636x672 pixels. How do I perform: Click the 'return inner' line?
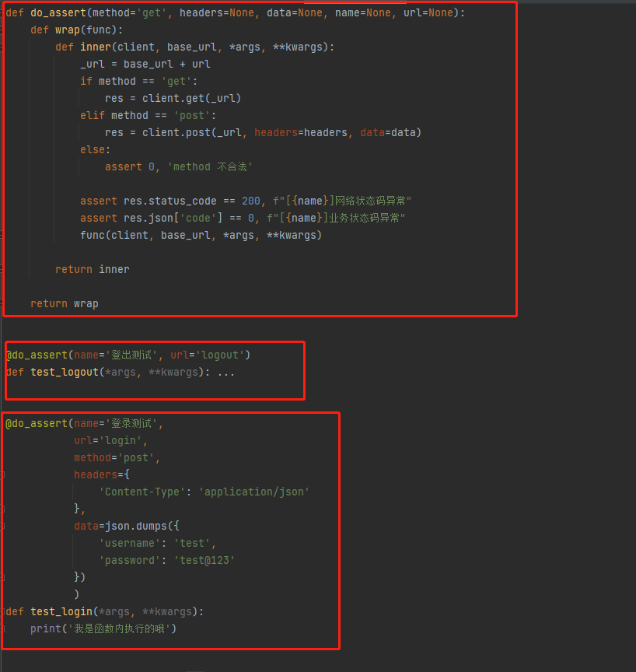pyautogui.click(x=92, y=270)
